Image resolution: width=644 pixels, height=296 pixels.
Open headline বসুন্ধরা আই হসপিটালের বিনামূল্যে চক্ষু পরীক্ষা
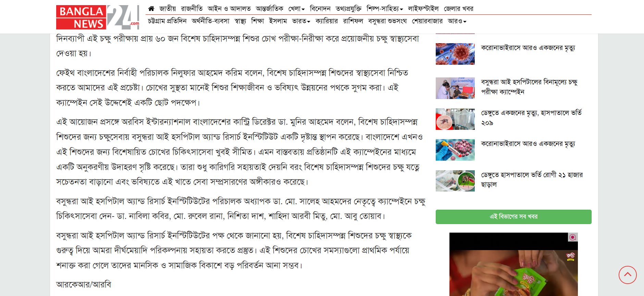pyautogui.click(x=529, y=87)
